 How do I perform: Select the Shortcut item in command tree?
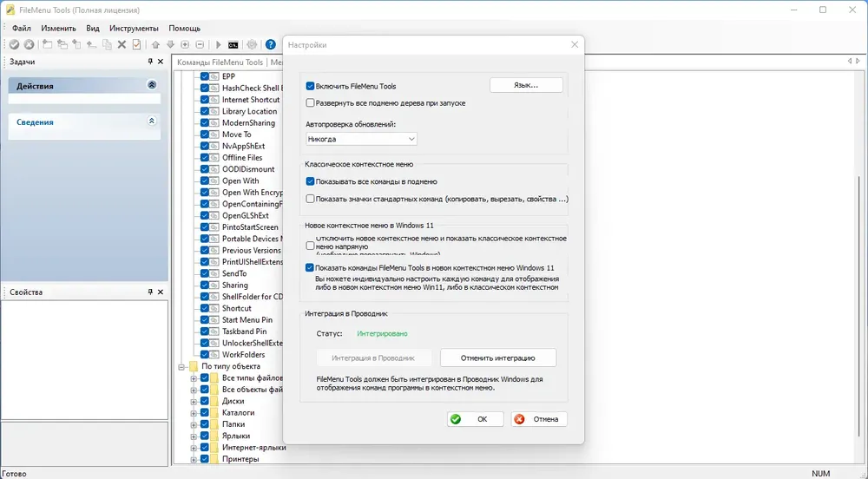point(237,308)
